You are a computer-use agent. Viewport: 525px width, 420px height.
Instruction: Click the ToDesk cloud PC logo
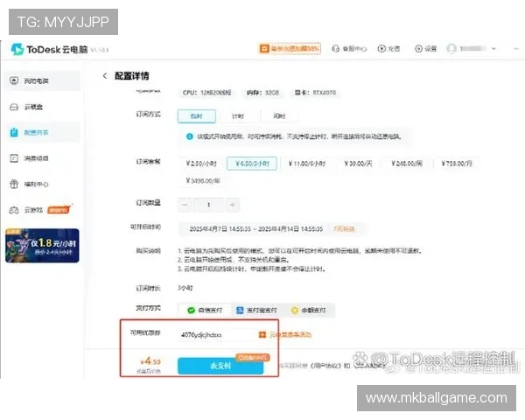49,49
